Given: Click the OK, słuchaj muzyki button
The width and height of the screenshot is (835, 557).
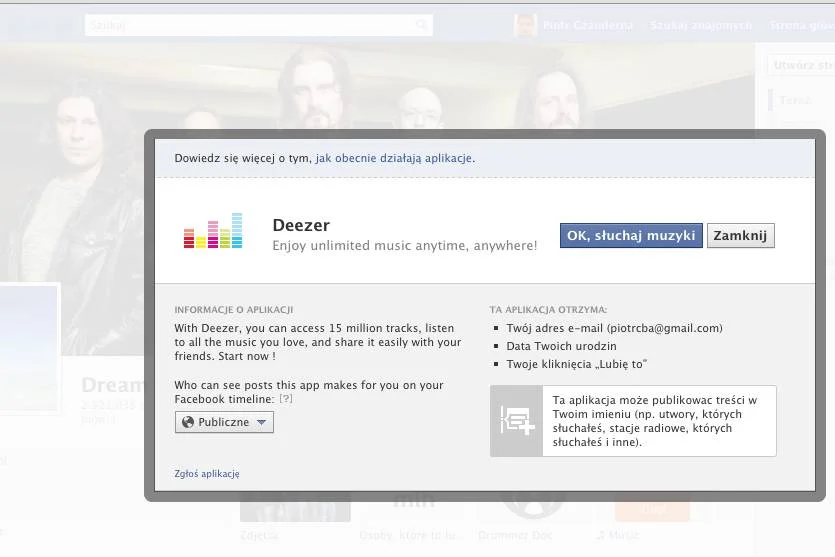Looking at the screenshot, I should click(x=631, y=235).
